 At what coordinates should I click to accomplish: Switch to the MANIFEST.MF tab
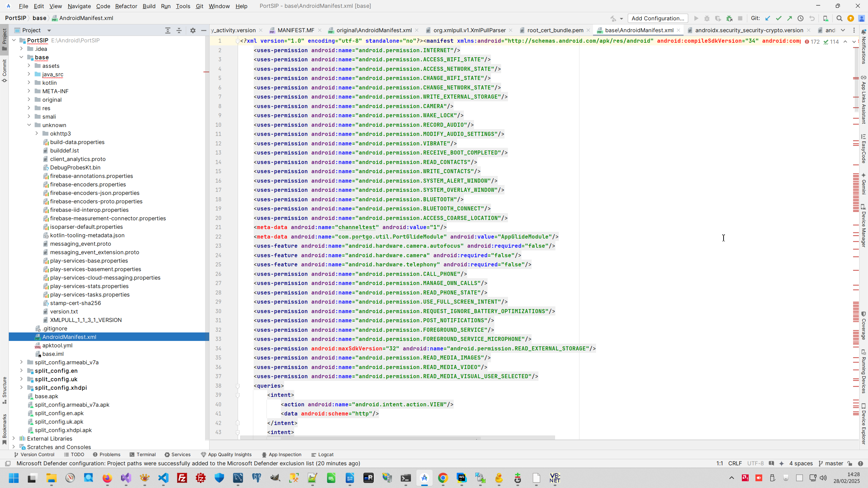pyautogui.click(x=295, y=30)
